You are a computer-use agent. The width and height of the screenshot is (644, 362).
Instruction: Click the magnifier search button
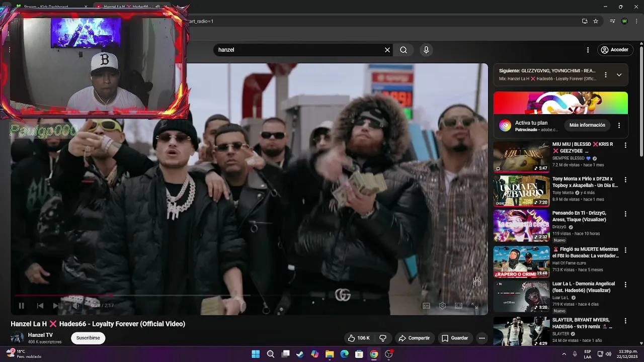click(x=404, y=50)
